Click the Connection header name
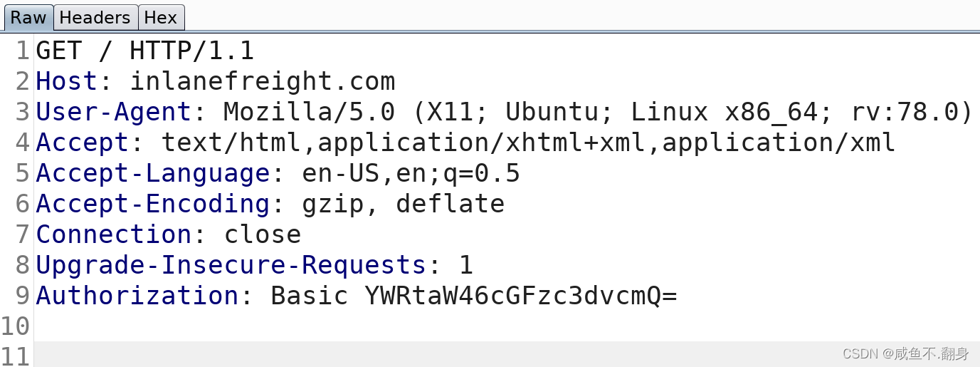This screenshot has width=980, height=367. tap(114, 235)
